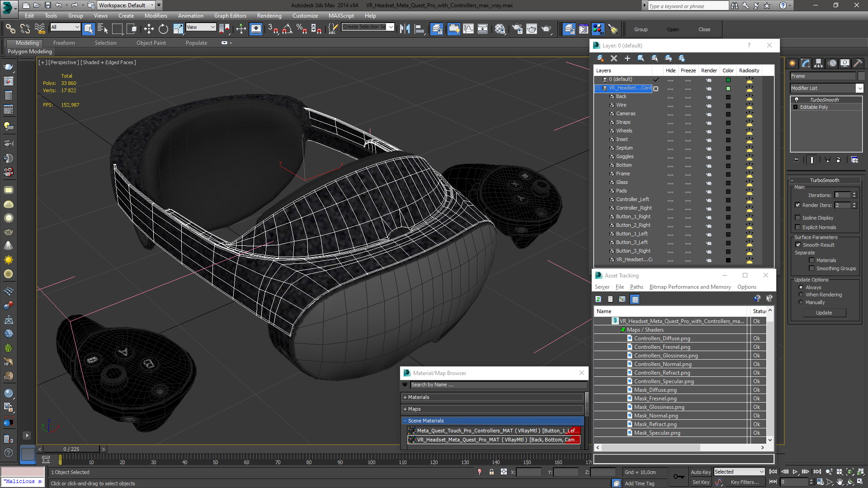Image resolution: width=868 pixels, height=488 pixels.
Task: Click color swatch for 0 (default) layer
Action: point(728,80)
